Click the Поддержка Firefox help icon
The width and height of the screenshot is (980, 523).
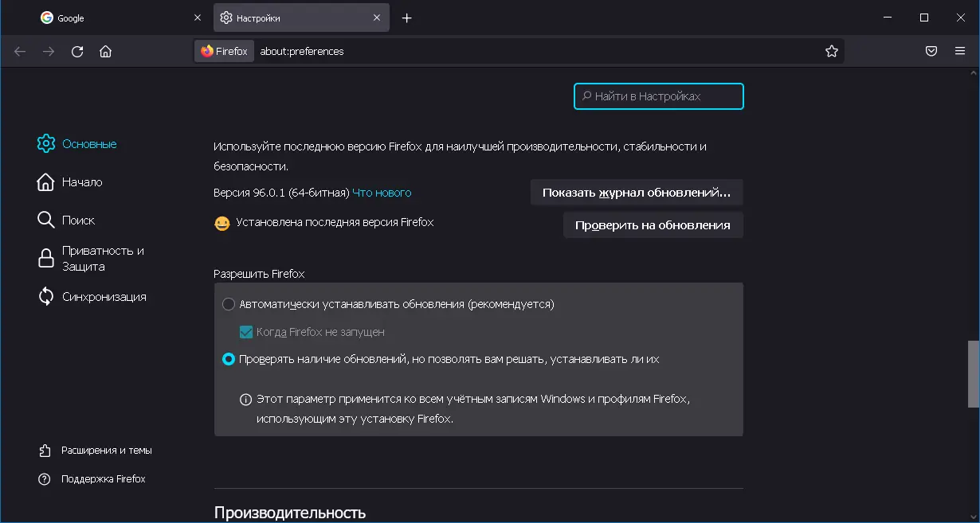tap(45, 478)
